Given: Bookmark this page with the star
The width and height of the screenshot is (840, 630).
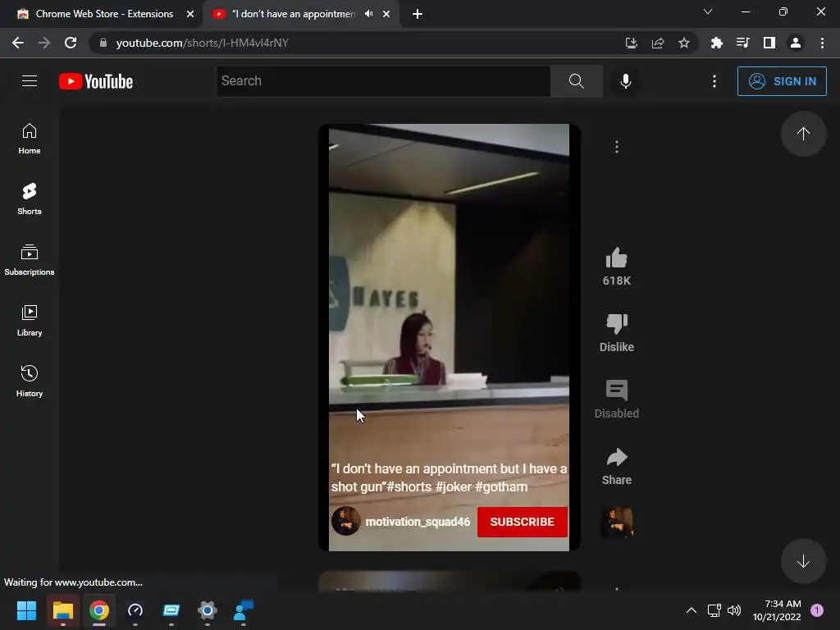Looking at the screenshot, I should click(684, 43).
